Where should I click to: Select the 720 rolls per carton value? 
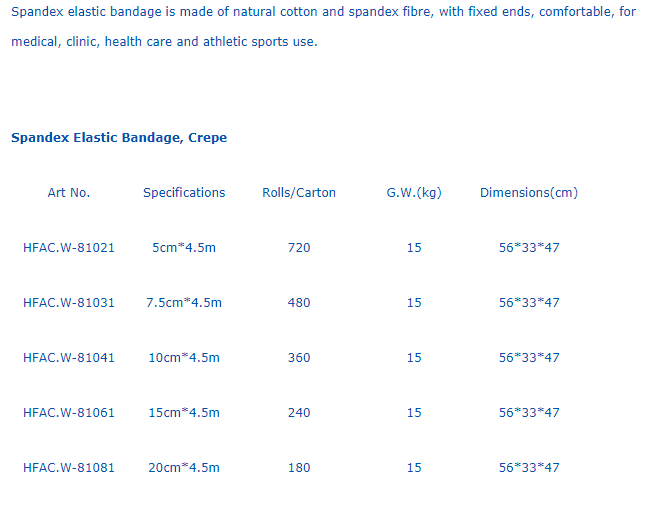click(x=299, y=248)
